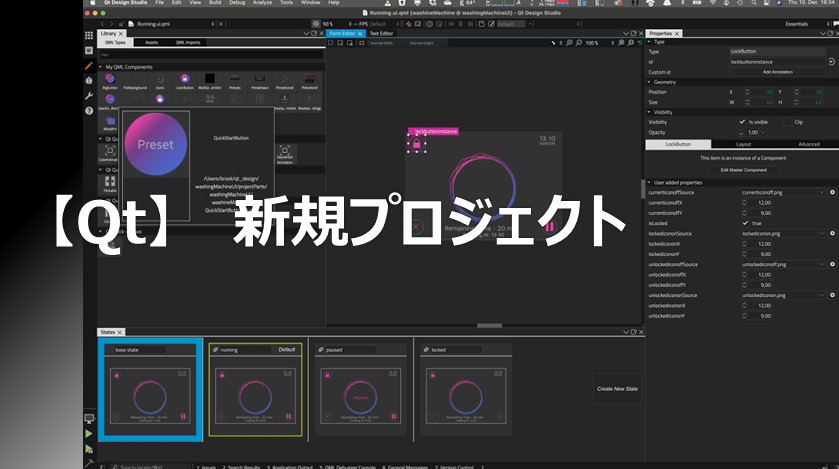Switch to the Text Editor tab
Image resolution: width=839 pixels, height=469 pixels.
pos(381,33)
